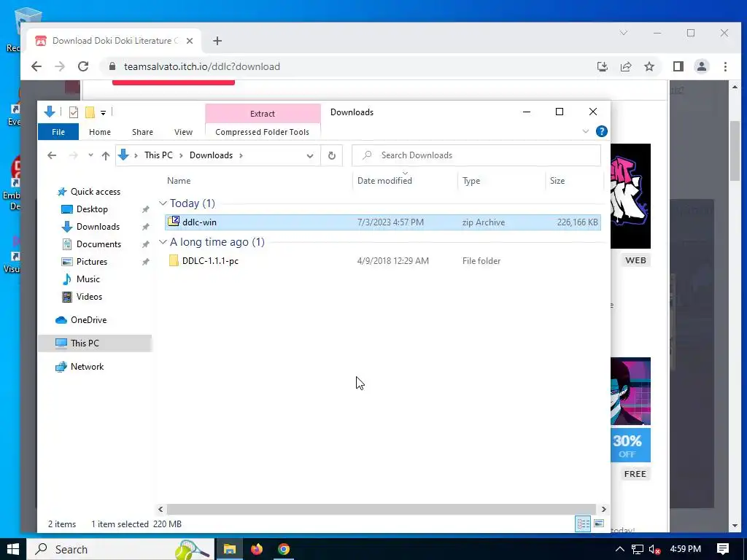Open Desktop in navigation pane
Viewport: 747px width, 560px height.
[92, 209]
